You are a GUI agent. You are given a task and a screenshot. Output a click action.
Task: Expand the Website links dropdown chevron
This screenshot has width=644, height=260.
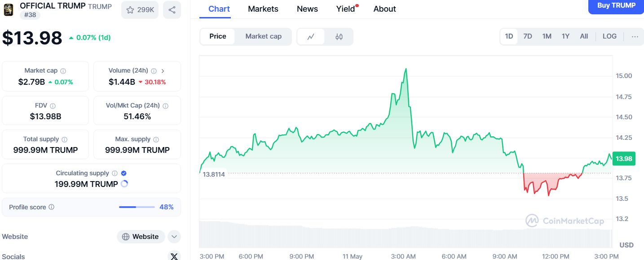pos(174,237)
